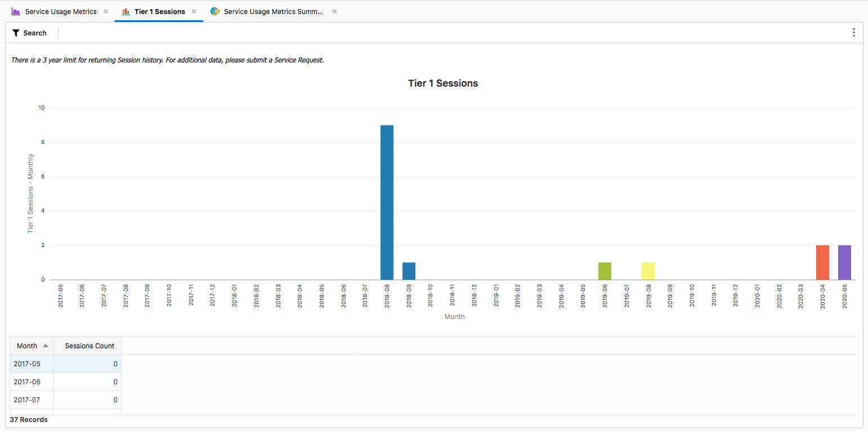Close the Tier 1 Sessions tab
This screenshot has width=868, height=431.
194,11
